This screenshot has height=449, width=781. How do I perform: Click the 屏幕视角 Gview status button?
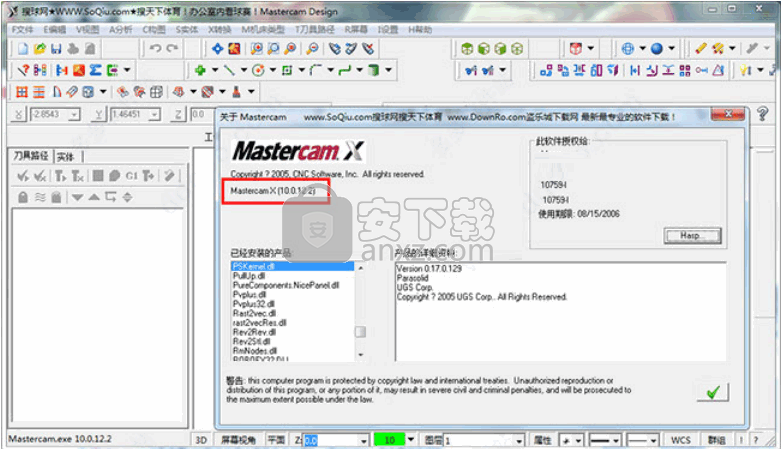coord(238,440)
